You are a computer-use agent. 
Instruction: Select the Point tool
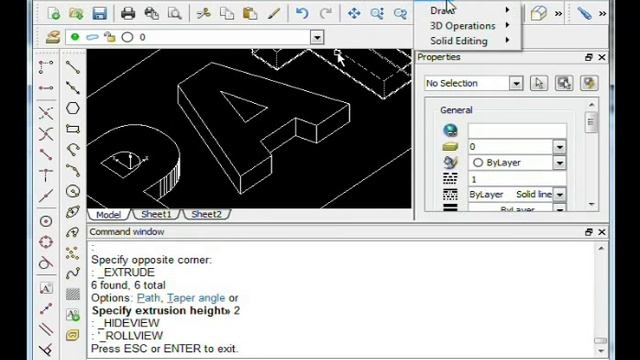(73, 253)
